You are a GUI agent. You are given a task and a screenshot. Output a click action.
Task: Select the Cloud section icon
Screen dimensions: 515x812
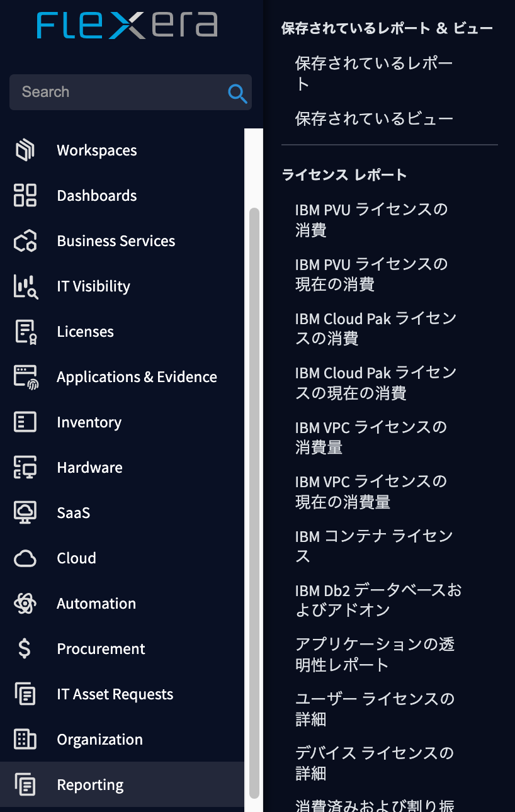[25, 558]
